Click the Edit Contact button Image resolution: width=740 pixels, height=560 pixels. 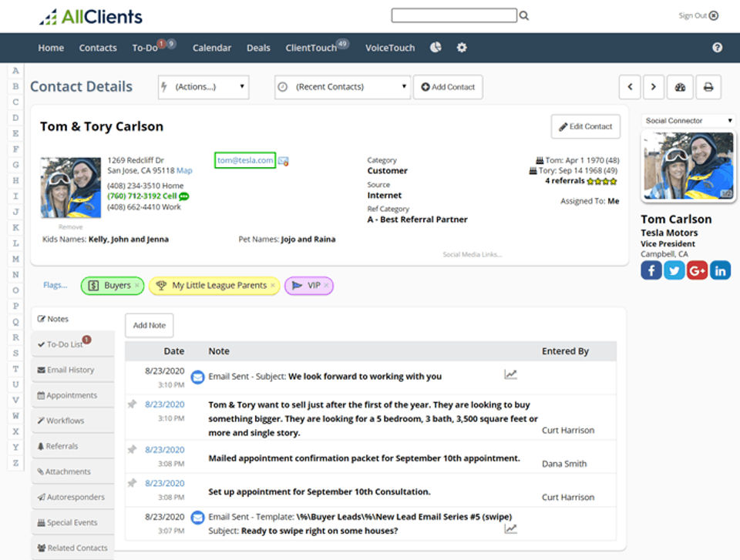(x=586, y=126)
